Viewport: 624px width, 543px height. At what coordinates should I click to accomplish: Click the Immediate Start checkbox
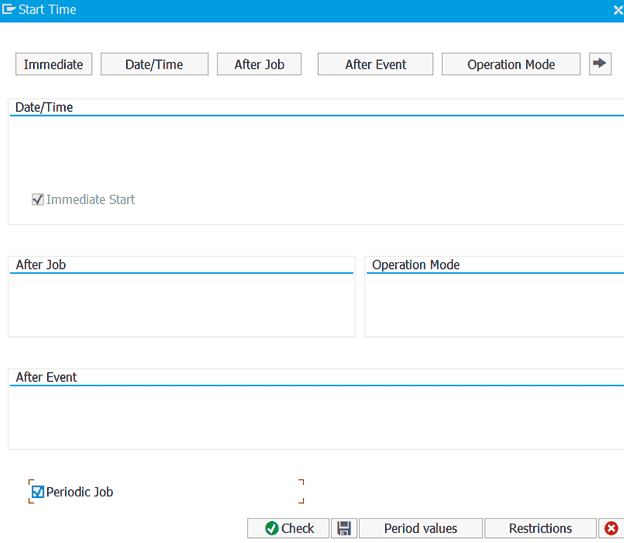pos(38,200)
